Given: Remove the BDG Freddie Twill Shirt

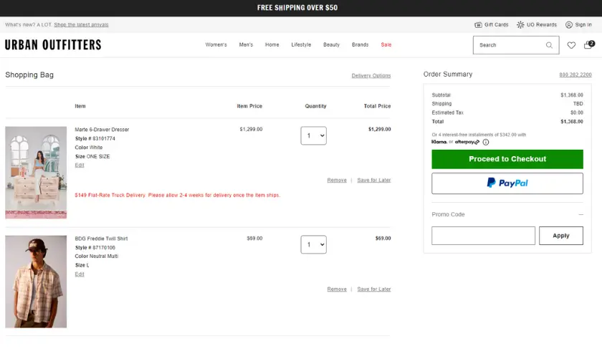Looking at the screenshot, I should coord(337,289).
